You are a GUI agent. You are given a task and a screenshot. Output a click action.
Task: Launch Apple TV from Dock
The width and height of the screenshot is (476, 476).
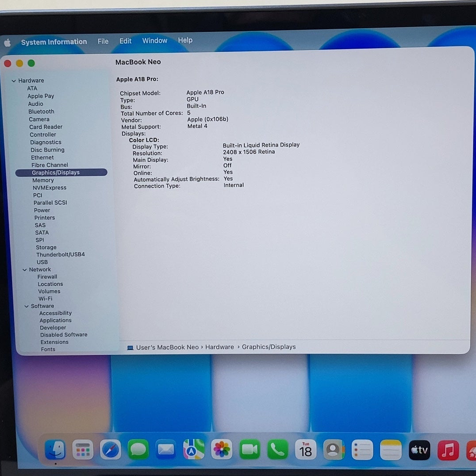coord(419,450)
